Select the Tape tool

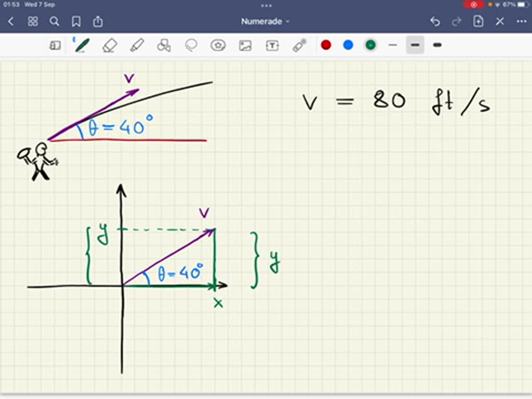299,45
